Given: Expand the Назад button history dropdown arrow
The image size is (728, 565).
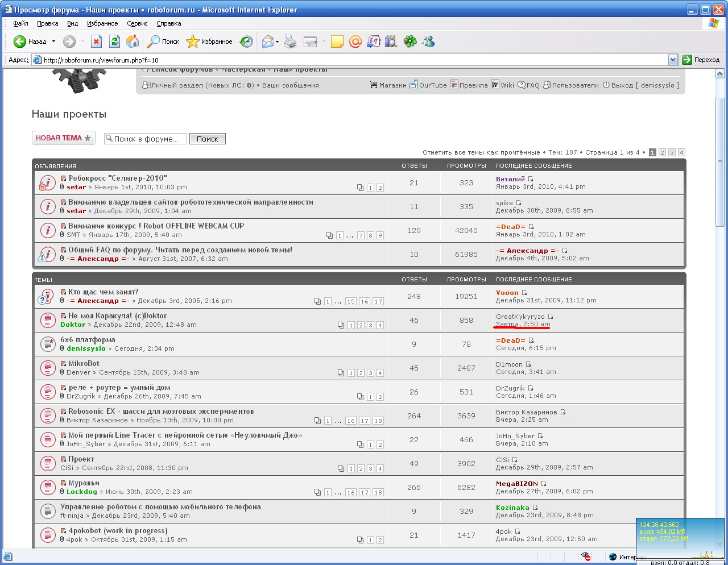Looking at the screenshot, I should [54, 41].
